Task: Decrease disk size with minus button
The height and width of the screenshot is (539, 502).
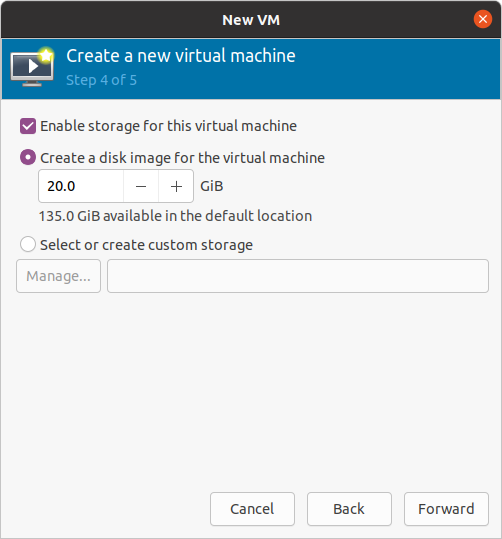Action: pos(141,186)
